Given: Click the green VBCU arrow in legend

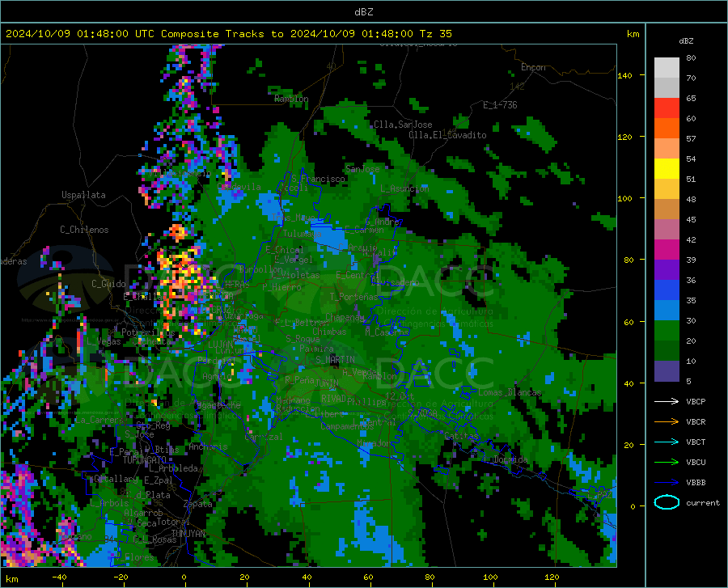Looking at the screenshot, I should 667,462.
